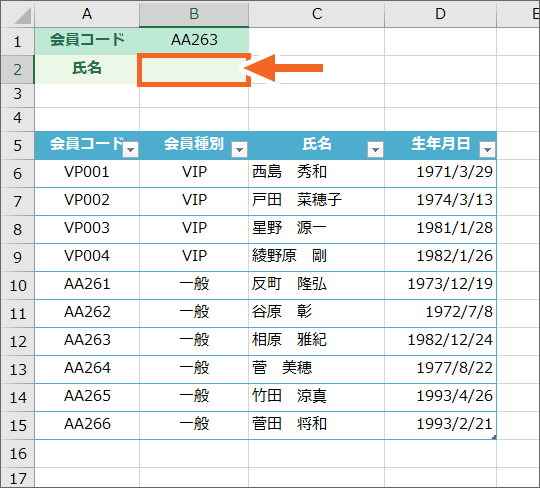Click cell AA266
Viewport: 540px width, 488px height.
pyautogui.click(x=87, y=424)
